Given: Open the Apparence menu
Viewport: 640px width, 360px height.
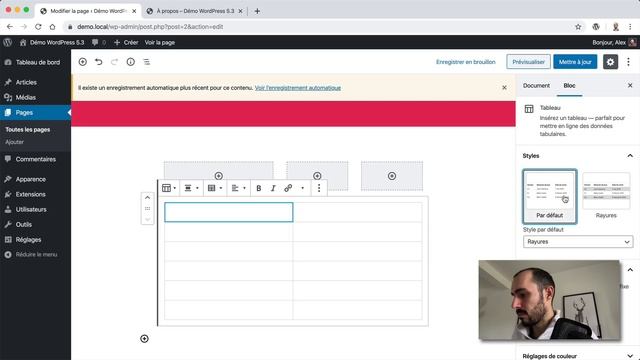Looking at the screenshot, I should point(36,179).
